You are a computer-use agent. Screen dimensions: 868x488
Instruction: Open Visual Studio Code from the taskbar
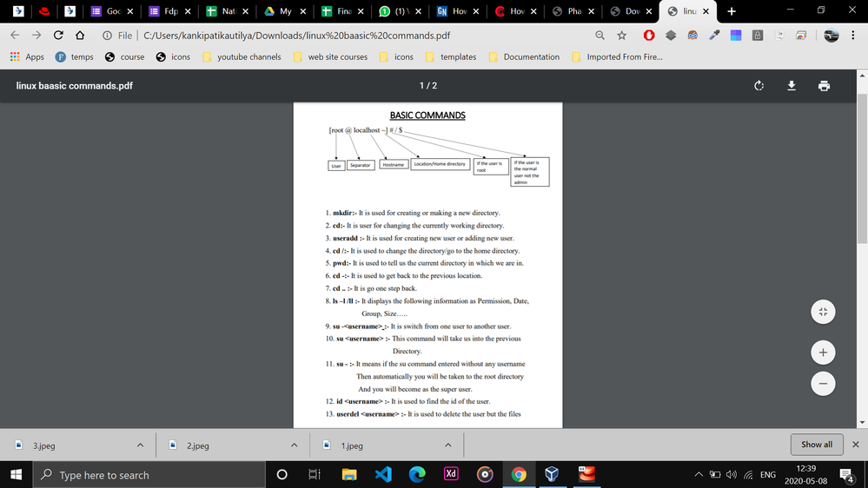(383, 474)
